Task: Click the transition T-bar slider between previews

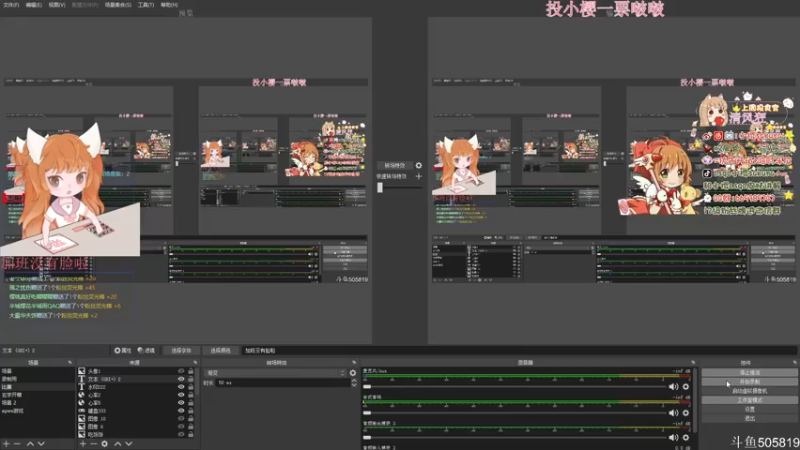Action: click(x=399, y=188)
